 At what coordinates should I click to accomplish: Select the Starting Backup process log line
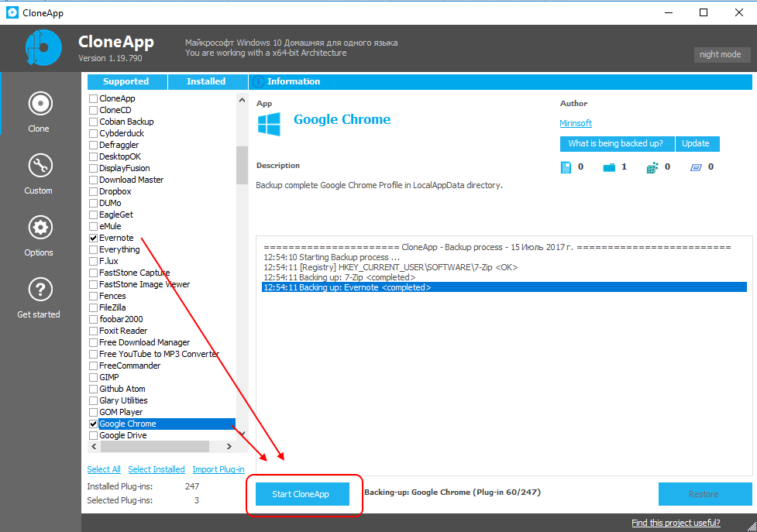coord(332,257)
